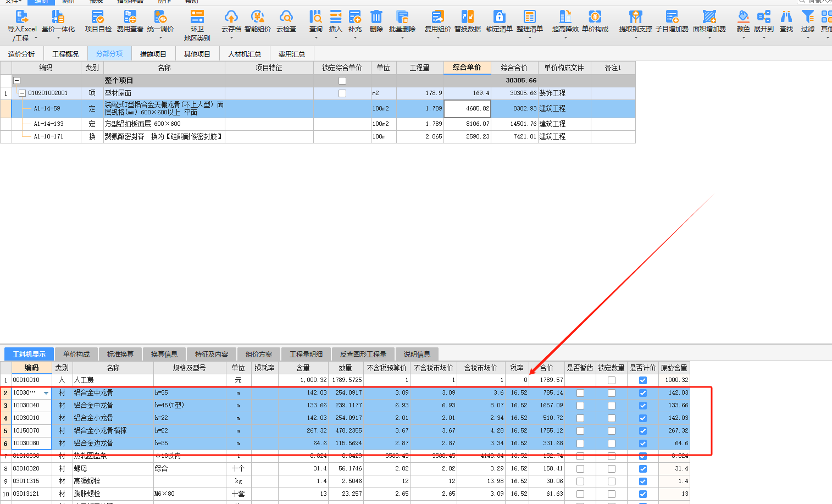
Task: Open dropdown arrow under 云存档
Action: point(231,38)
